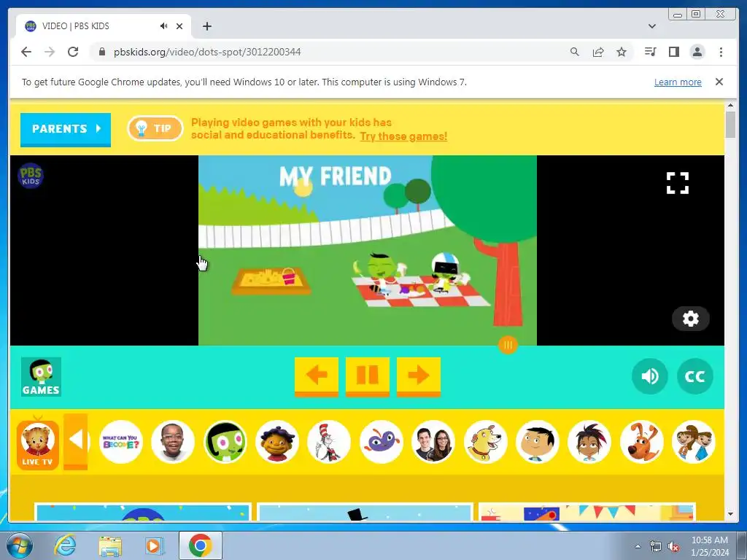This screenshot has width=747, height=560.
Task: Select the smiling man with glasses show
Action: point(172,442)
